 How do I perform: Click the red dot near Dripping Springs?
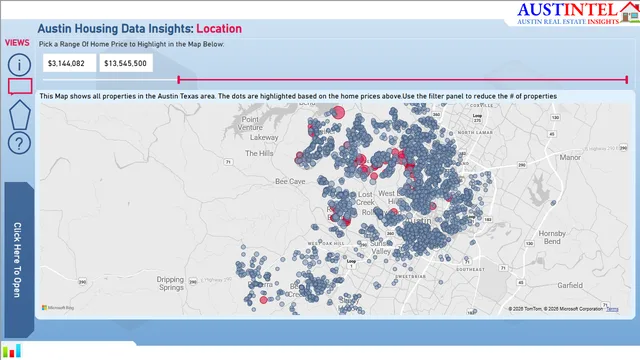click(264, 300)
